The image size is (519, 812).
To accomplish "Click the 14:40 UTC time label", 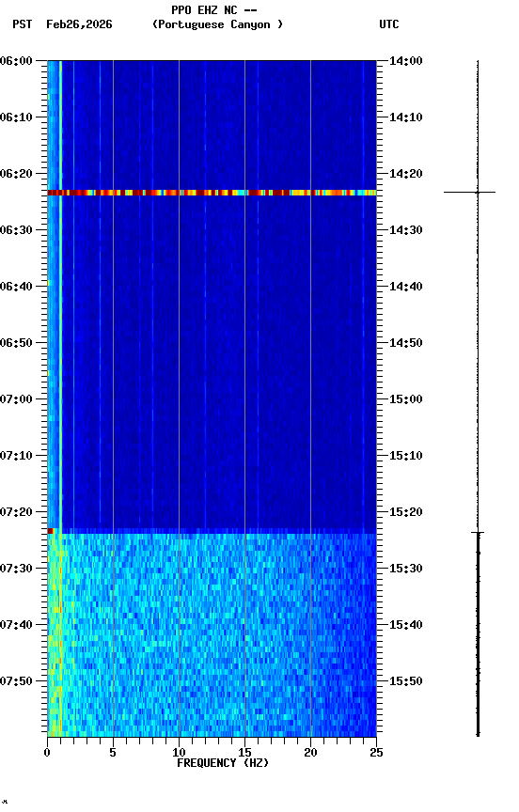I will [406, 287].
